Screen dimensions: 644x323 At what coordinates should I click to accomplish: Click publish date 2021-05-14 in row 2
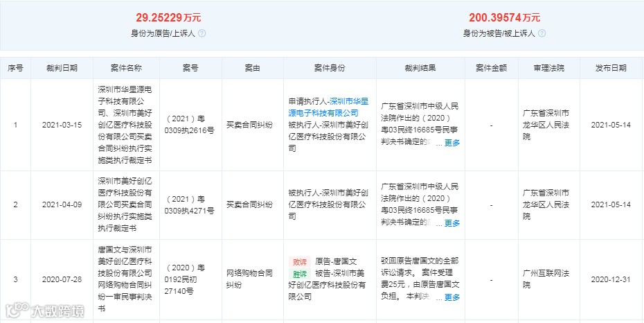(x=611, y=205)
